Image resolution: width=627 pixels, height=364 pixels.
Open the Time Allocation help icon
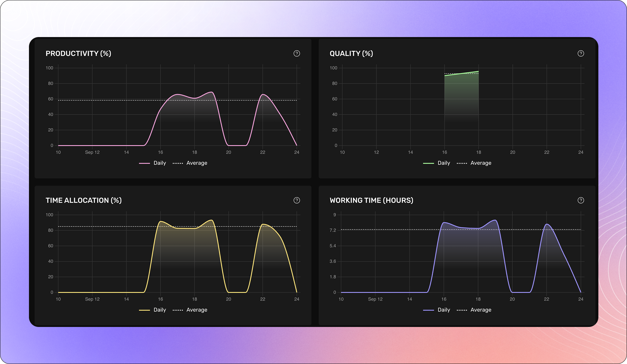296,200
